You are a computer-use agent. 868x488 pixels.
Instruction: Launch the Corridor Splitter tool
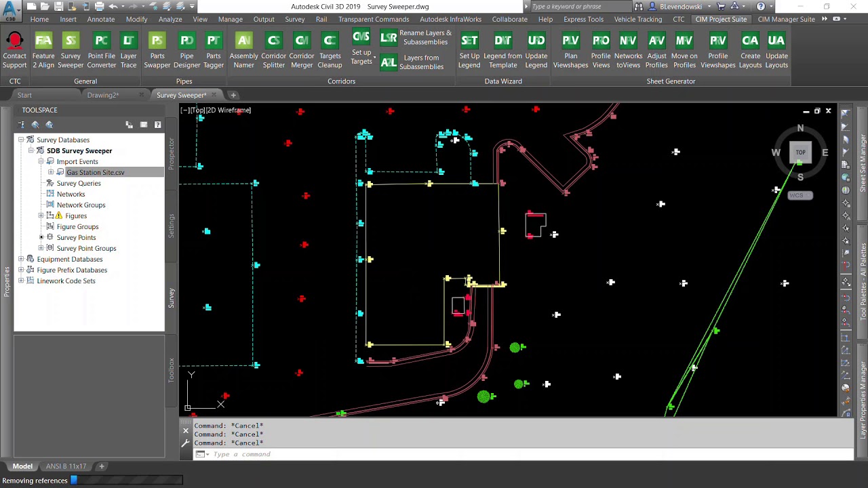coord(274,51)
